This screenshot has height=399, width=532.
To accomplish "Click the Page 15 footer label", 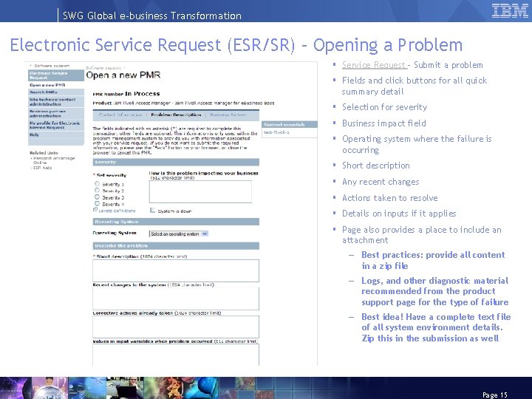I will tap(494, 395).
